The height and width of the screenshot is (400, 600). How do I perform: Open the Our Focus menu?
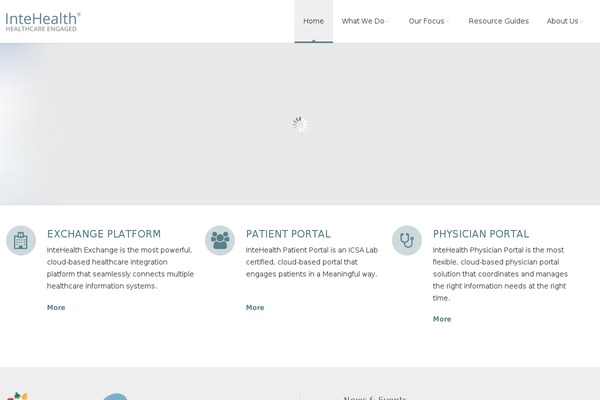[426, 21]
